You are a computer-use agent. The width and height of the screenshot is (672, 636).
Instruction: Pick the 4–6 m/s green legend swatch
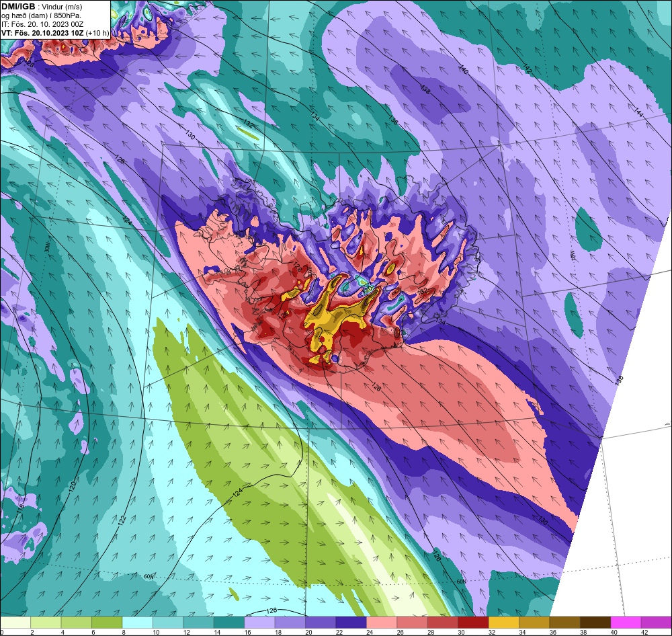(77, 623)
